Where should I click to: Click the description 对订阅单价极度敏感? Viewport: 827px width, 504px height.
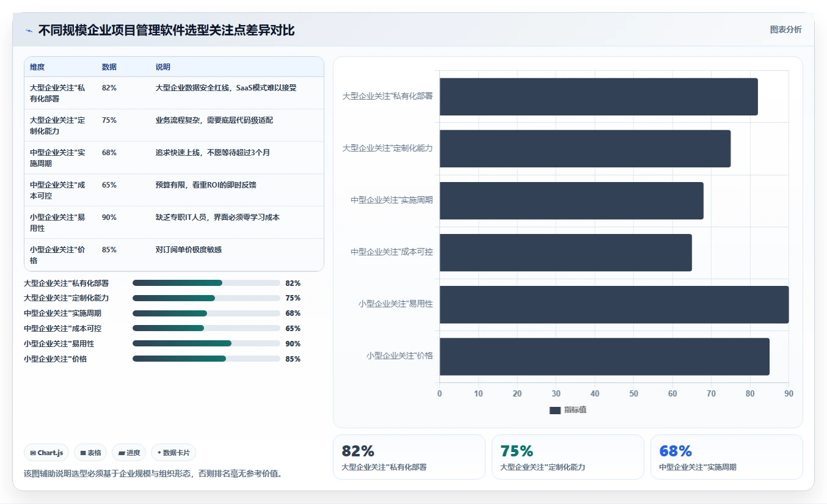coord(189,250)
